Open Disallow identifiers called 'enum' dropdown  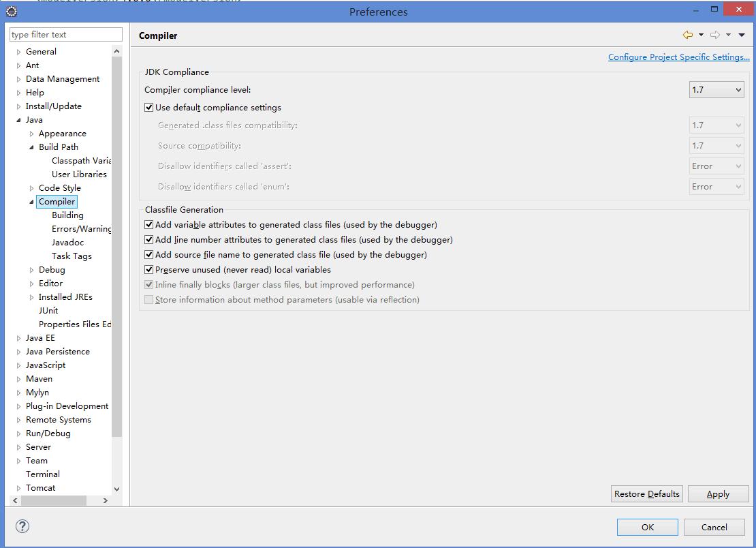716,187
